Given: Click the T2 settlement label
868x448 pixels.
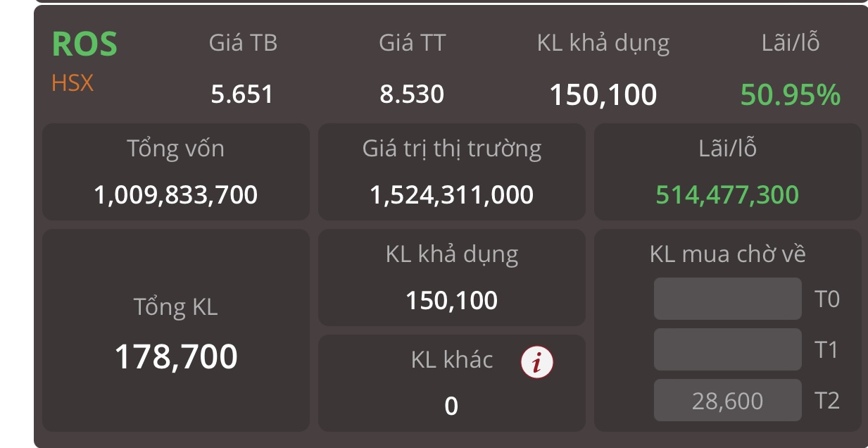Looking at the screenshot, I should [x=827, y=401].
